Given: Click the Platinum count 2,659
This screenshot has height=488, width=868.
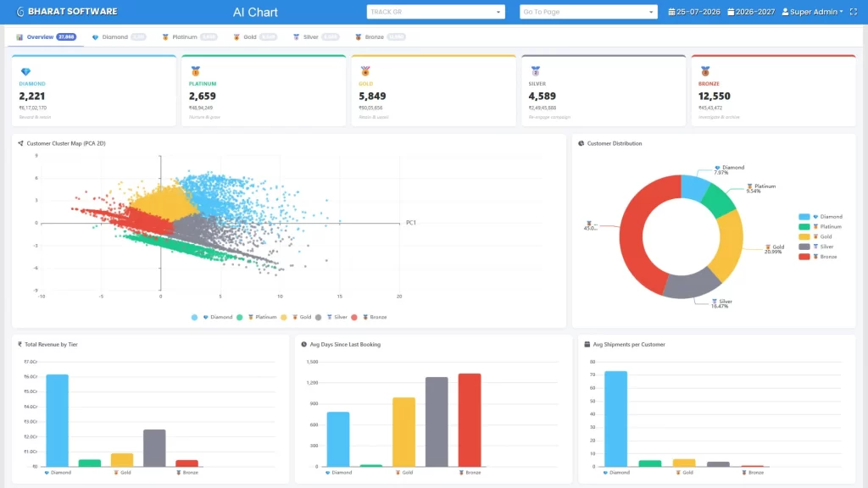Looking at the screenshot, I should (202, 97).
